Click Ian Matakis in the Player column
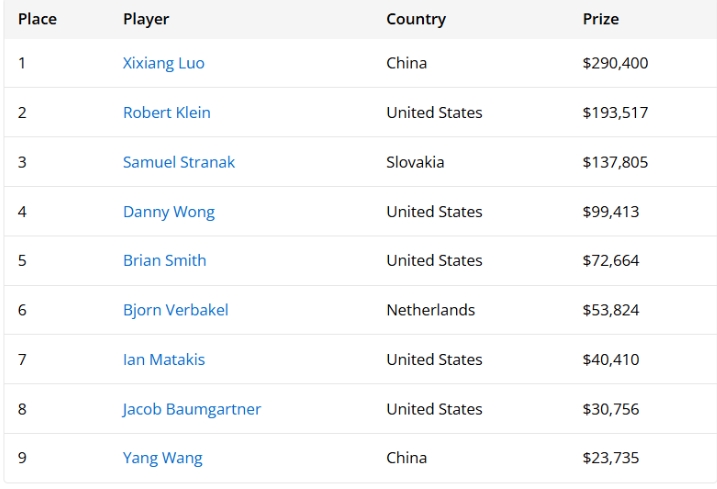Viewport: 717px width, 489px height. pos(163,359)
